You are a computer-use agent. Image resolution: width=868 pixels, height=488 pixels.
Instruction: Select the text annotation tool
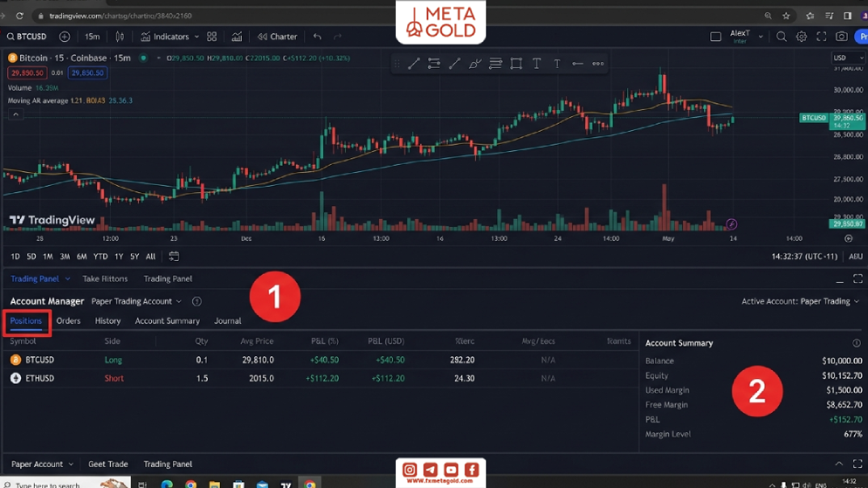coord(537,64)
